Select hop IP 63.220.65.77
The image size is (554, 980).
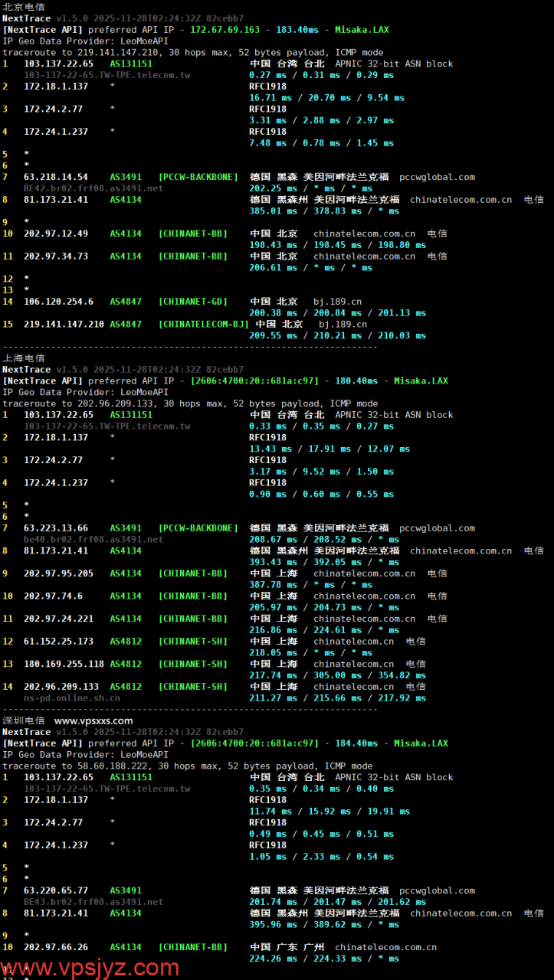coord(56,890)
